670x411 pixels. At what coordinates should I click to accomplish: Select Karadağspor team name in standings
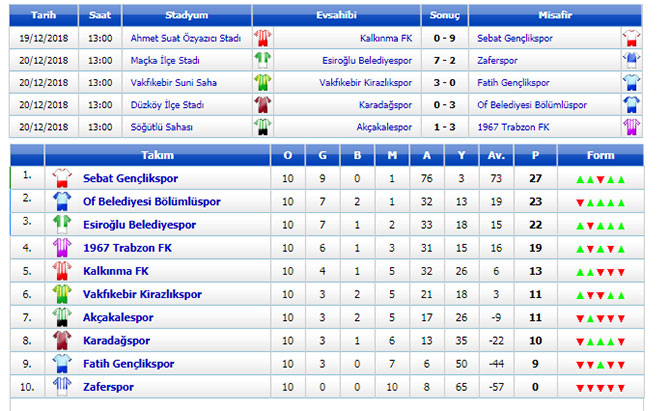(116, 341)
